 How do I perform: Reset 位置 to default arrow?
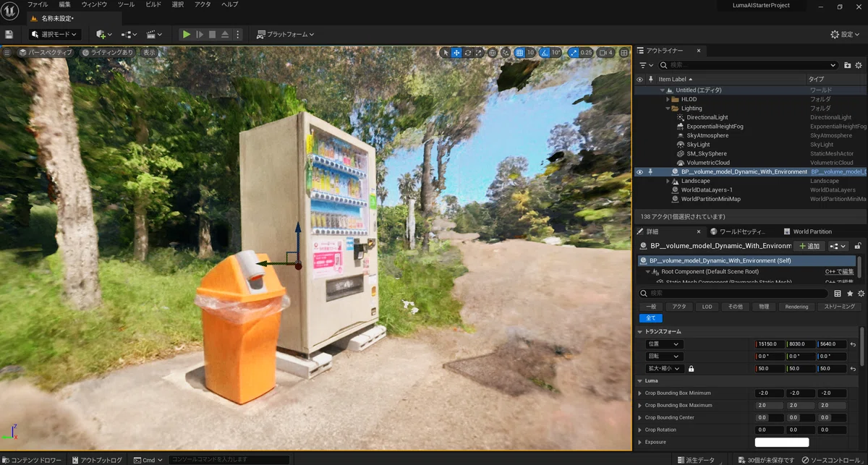[x=853, y=344]
